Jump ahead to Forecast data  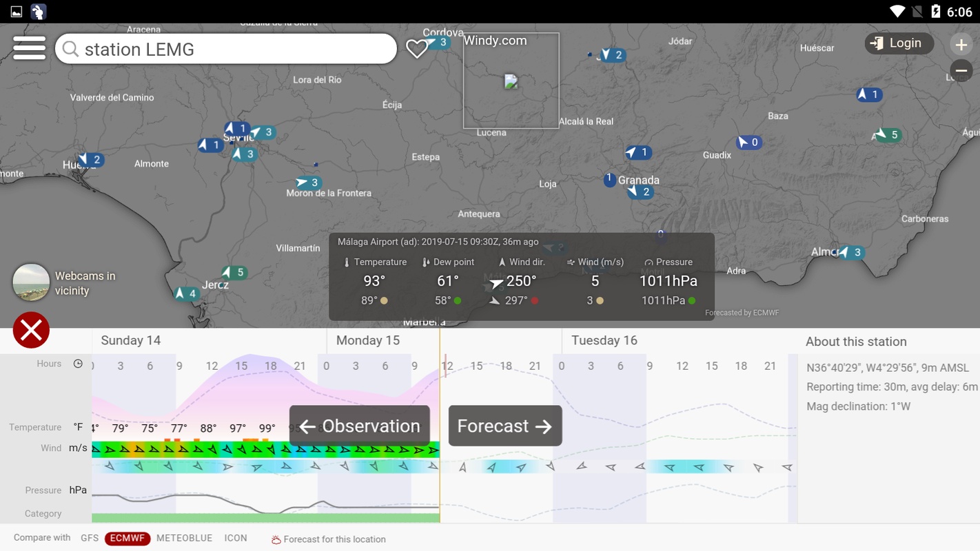point(505,426)
